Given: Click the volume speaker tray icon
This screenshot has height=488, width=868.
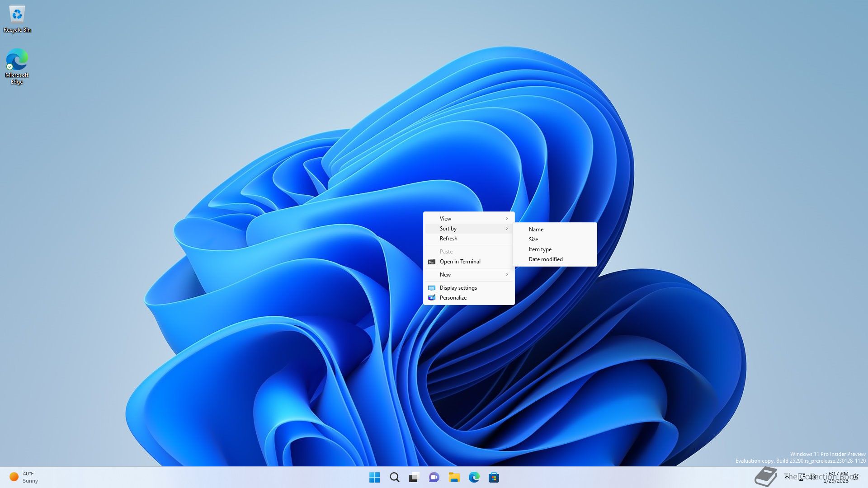Looking at the screenshot, I should click(813, 477).
